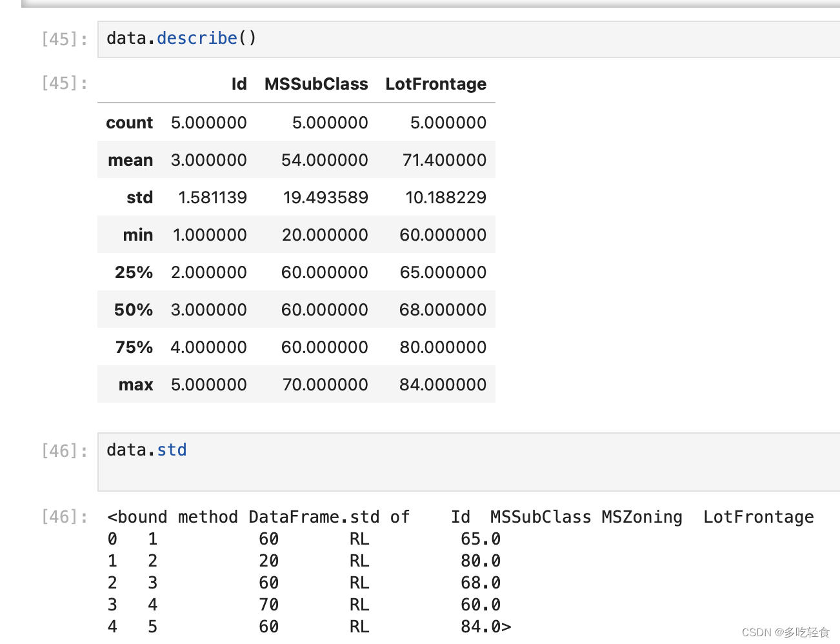Click the value 70 in printed output
The image size is (840, 644).
pyautogui.click(x=269, y=605)
